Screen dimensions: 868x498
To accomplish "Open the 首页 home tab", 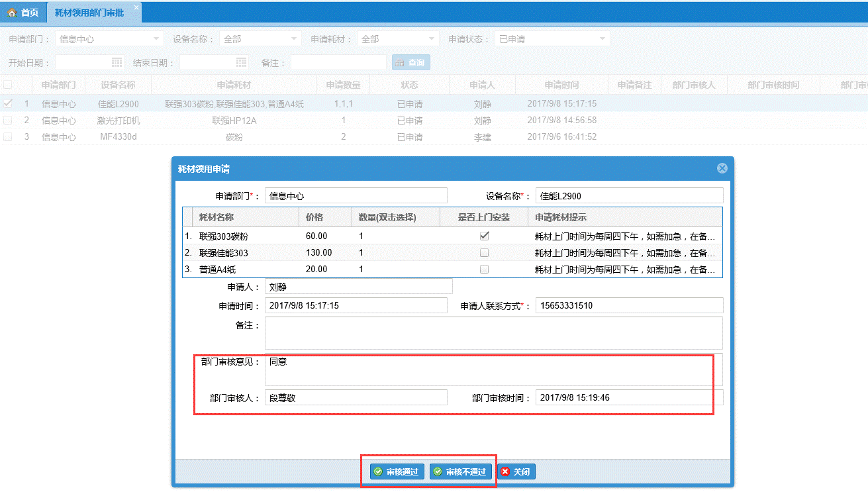I will [23, 13].
